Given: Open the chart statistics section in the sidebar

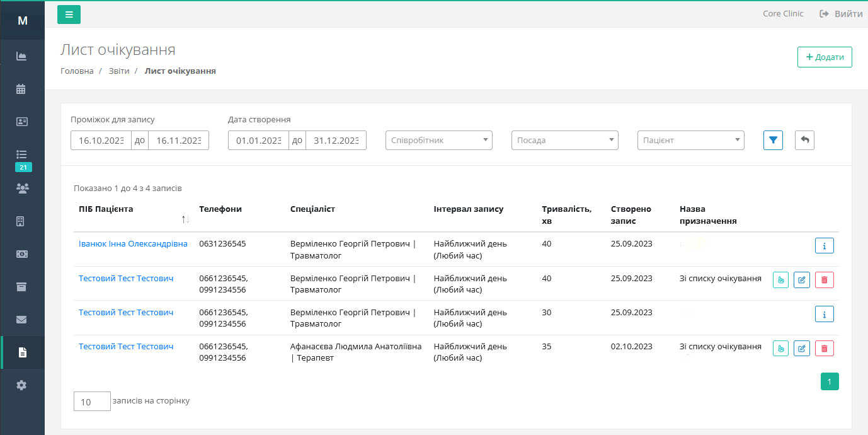Looking at the screenshot, I should [x=22, y=56].
